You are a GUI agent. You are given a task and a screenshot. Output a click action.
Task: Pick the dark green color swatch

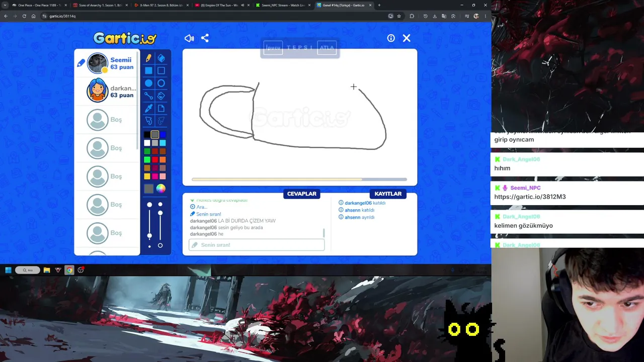pyautogui.click(x=147, y=151)
